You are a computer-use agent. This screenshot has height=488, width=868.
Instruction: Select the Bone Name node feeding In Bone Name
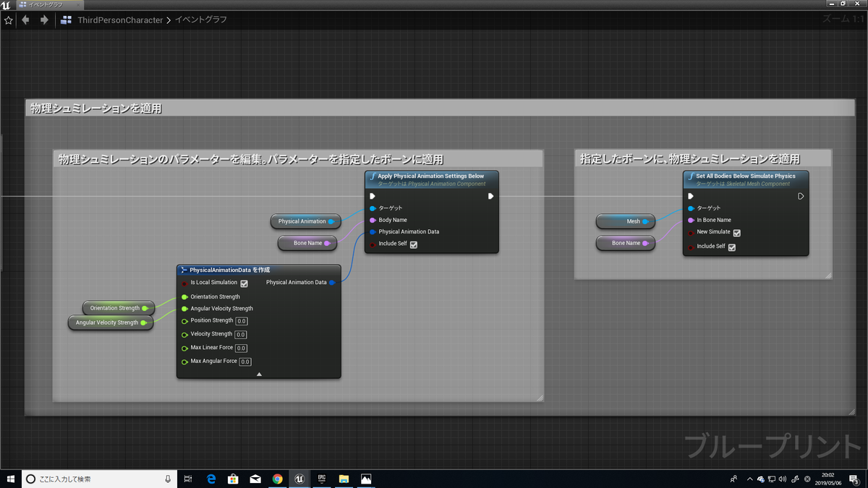[x=626, y=244]
